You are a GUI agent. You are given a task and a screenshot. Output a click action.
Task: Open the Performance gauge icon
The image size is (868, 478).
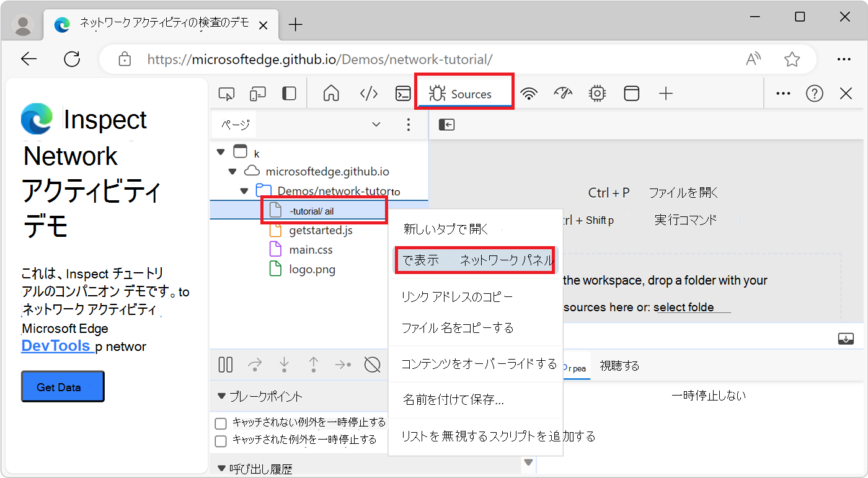tap(563, 93)
